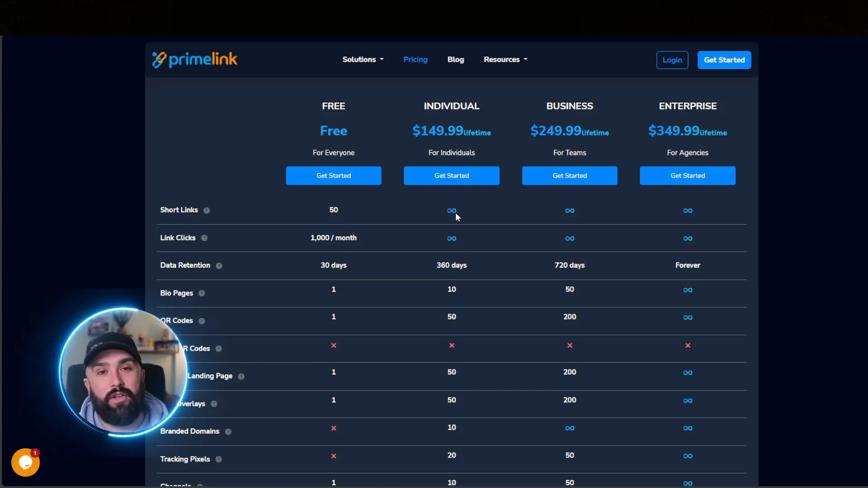
Task: Click the presenter webcam video thumbnail
Action: 123,372
